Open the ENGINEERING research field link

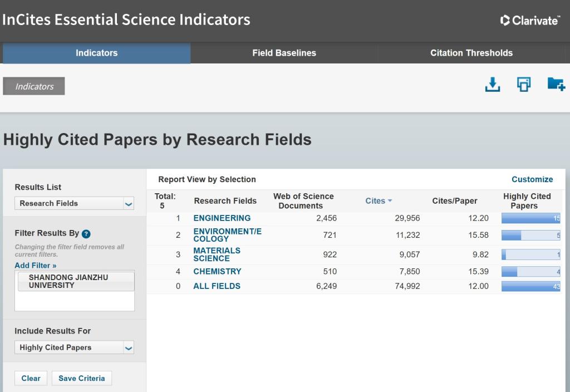click(x=222, y=218)
